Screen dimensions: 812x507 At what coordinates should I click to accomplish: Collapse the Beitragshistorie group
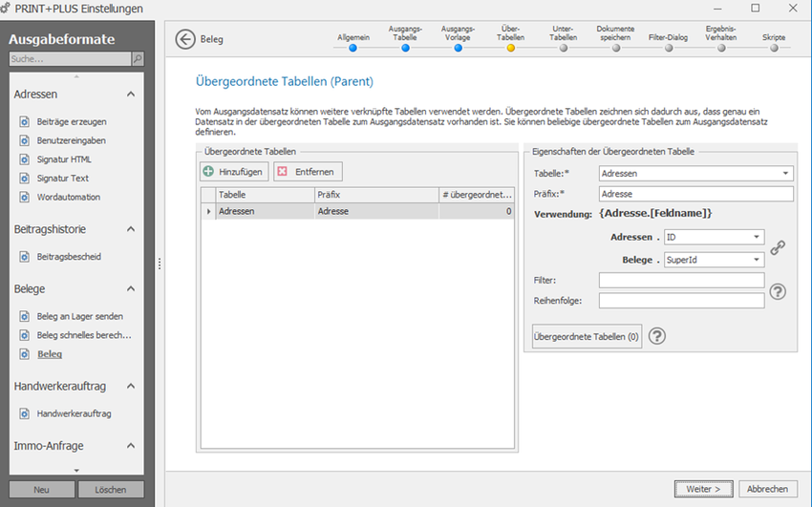tap(131, 229)
